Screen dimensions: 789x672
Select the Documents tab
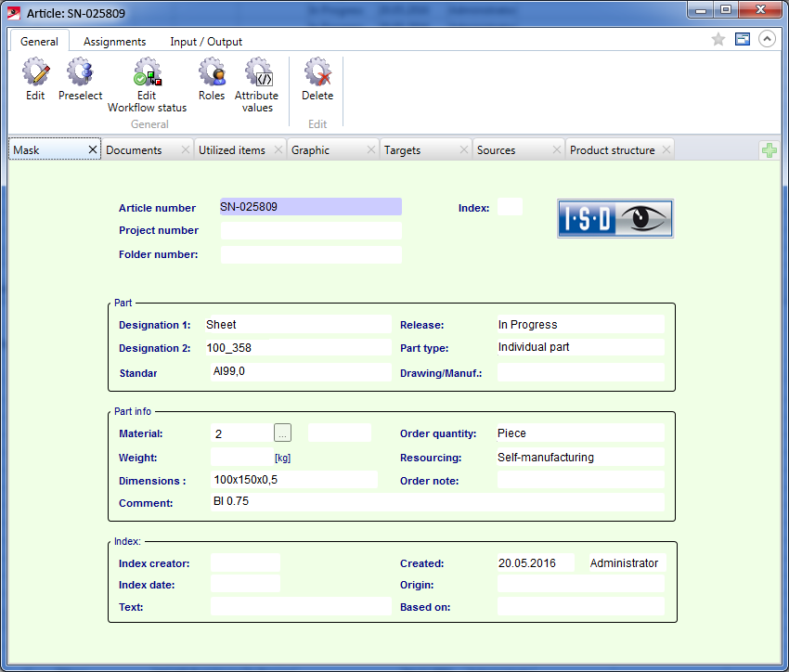135,150
